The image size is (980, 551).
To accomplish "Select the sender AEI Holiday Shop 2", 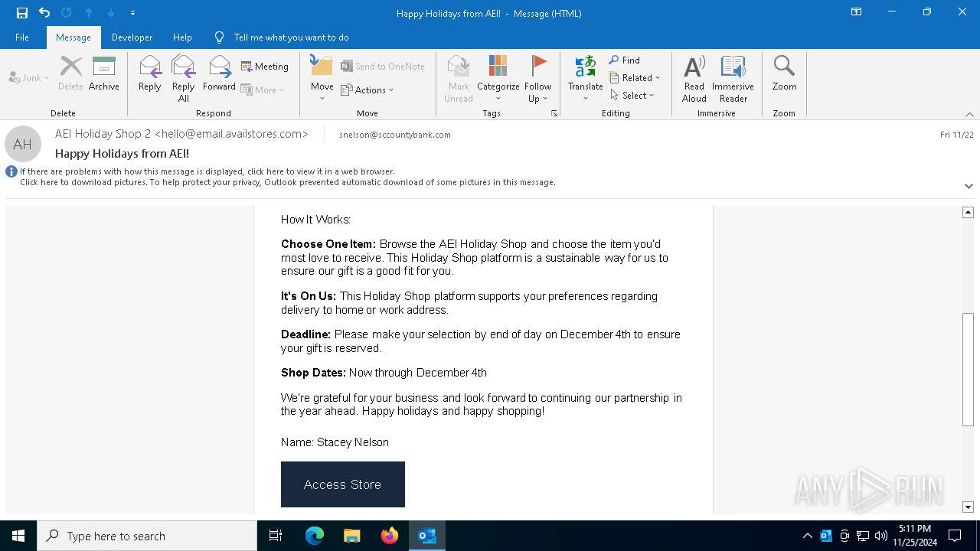I will point(181,134).
